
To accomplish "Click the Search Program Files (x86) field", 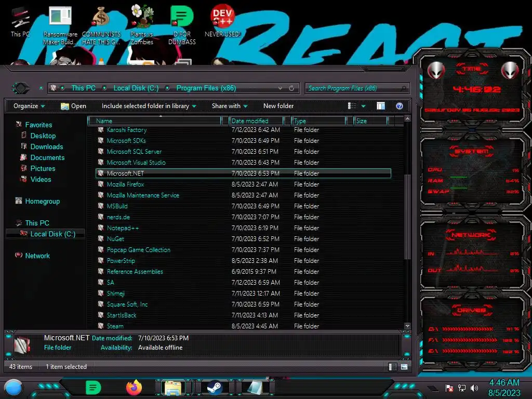I will point(357,88).
